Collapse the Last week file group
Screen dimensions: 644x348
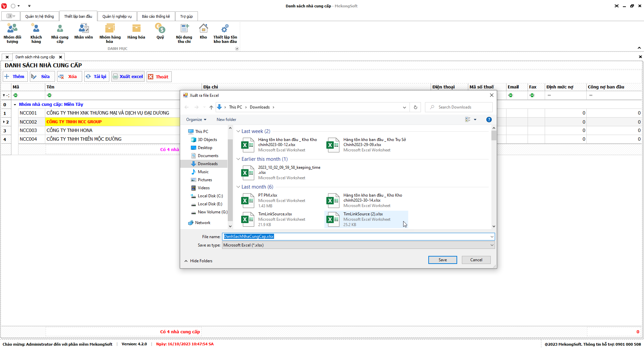[x=238, y=131]
